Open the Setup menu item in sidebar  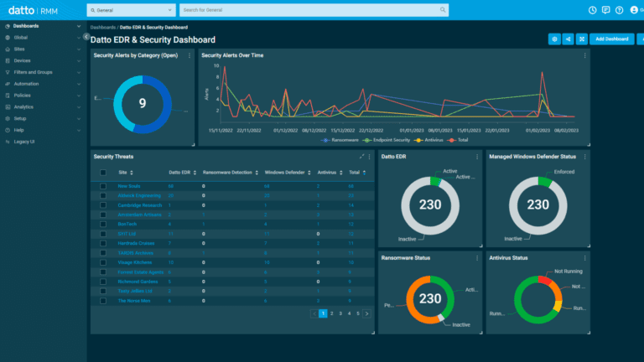[20, 119]
